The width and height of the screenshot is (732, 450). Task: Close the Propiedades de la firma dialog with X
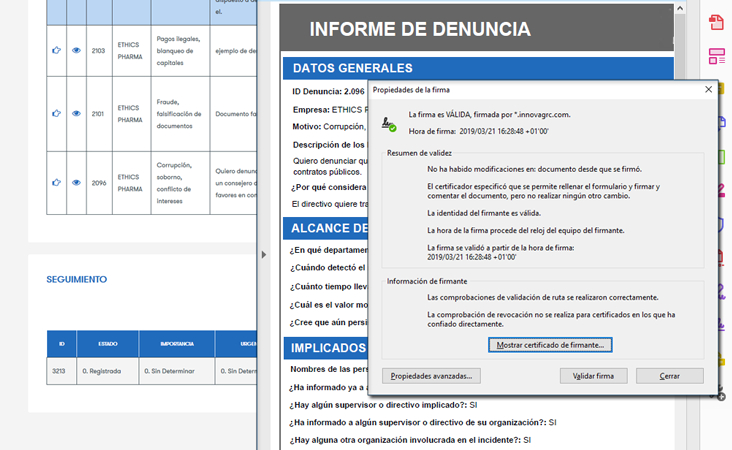[x=708, y=89]
